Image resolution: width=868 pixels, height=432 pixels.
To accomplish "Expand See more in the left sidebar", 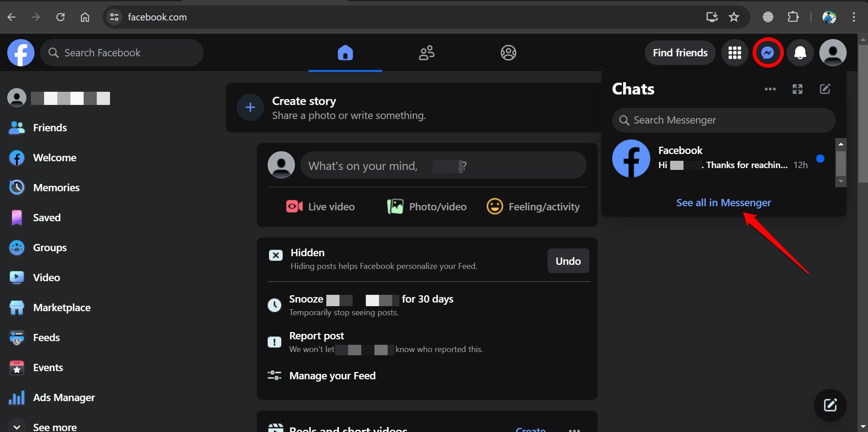I will coord(43,427).
